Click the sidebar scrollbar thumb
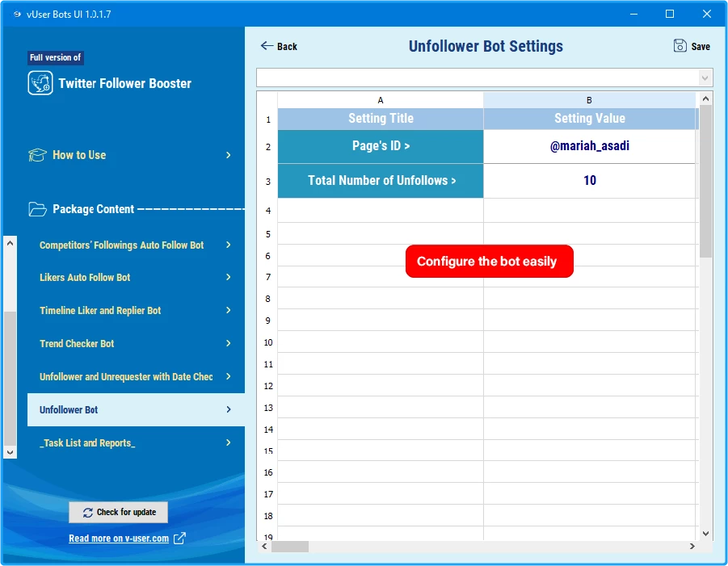The height and width of the screenshot is (566, 728). (11, 378)
